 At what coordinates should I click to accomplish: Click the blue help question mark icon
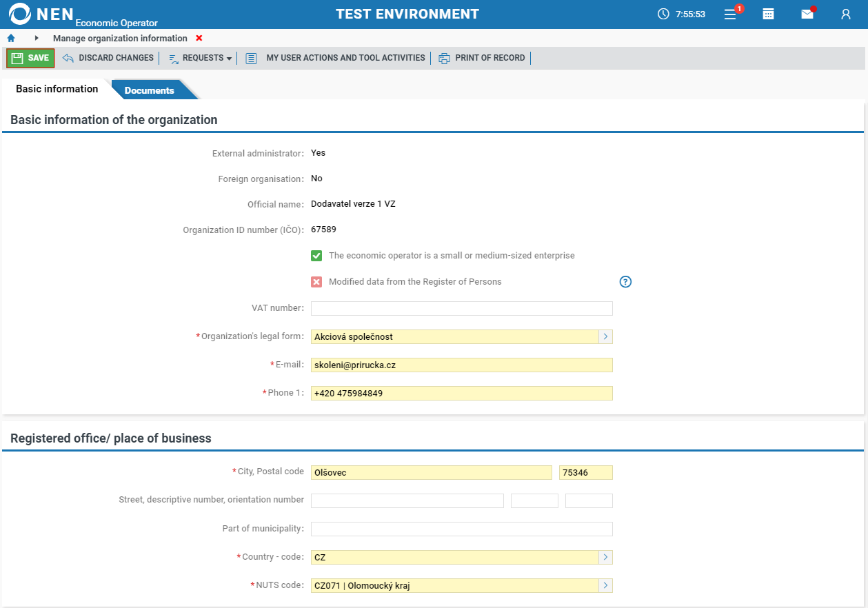click(625, 281)
